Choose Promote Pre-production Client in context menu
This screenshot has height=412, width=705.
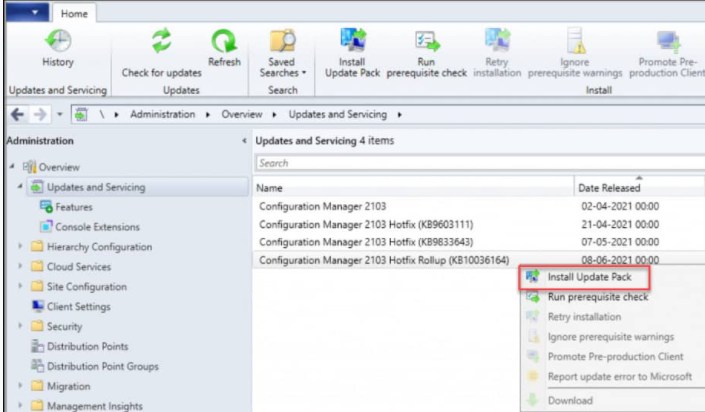pos(616,356)
